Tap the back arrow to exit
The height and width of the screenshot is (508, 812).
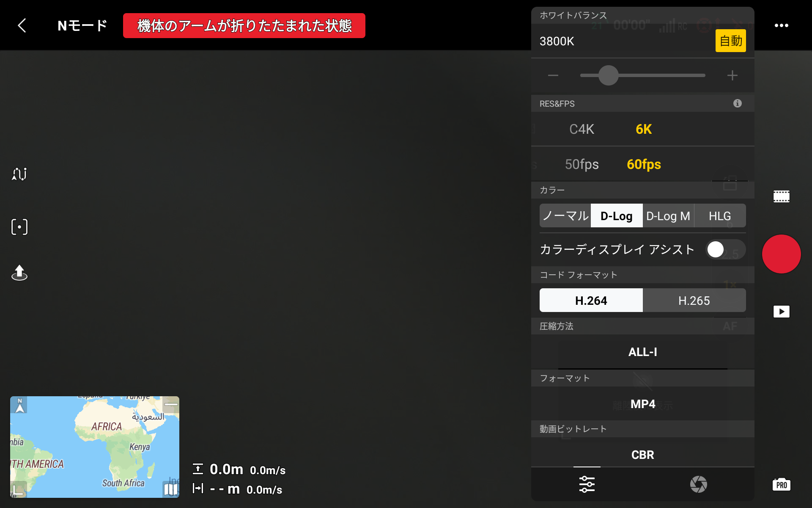(x=22, y=25)
